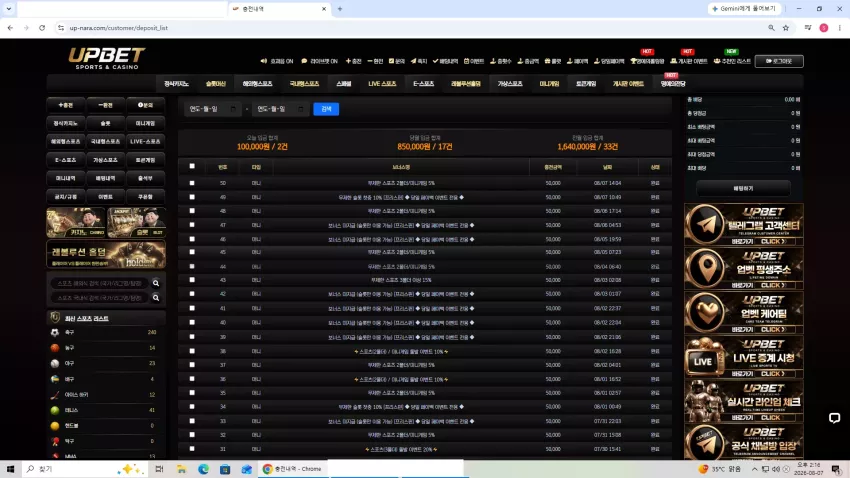This screenshot has height=478, width=850.
Task: Bookmark this page with the star icon
Action: click(x=785, y=28)
